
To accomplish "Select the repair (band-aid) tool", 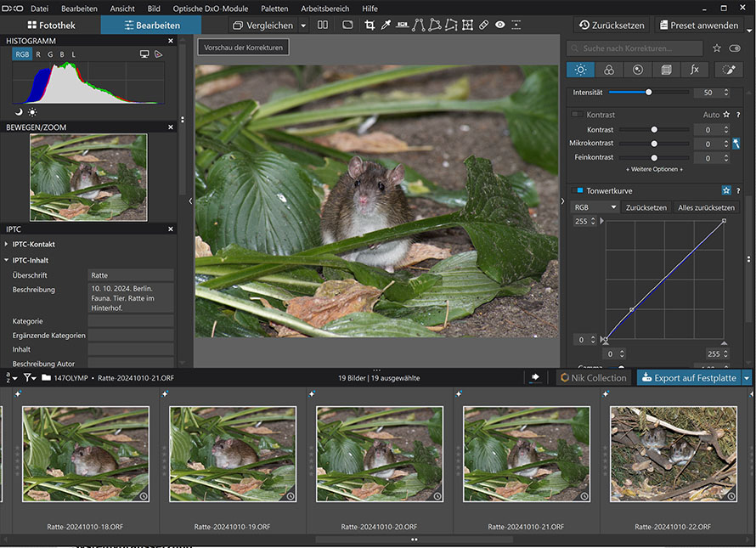I will click(x=483, y=25).
